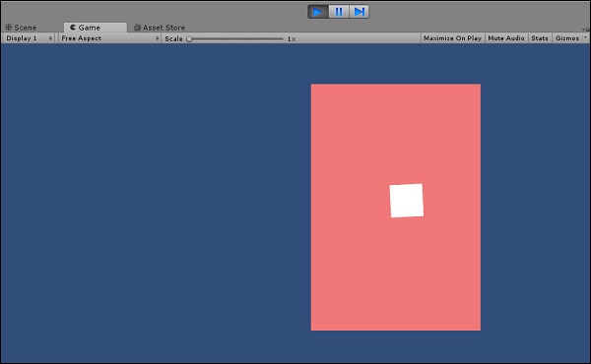
Task: Click the white square in the game
Action: (x=406, y=201)
